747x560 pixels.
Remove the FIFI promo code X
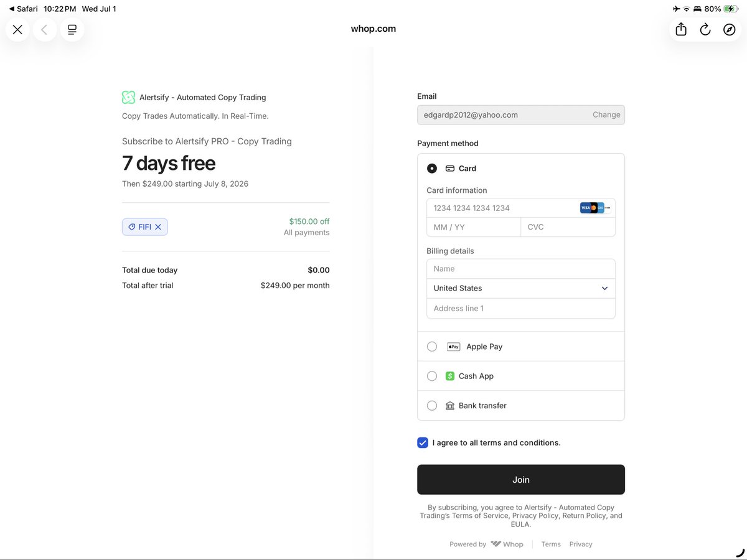[x=158, y=227]
